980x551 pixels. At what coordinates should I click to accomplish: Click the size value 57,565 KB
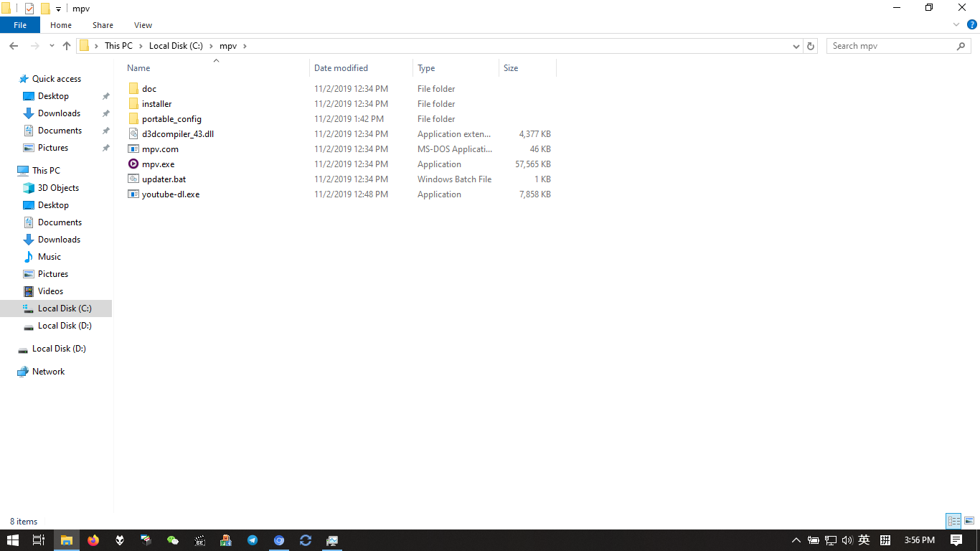click(533, 164)
